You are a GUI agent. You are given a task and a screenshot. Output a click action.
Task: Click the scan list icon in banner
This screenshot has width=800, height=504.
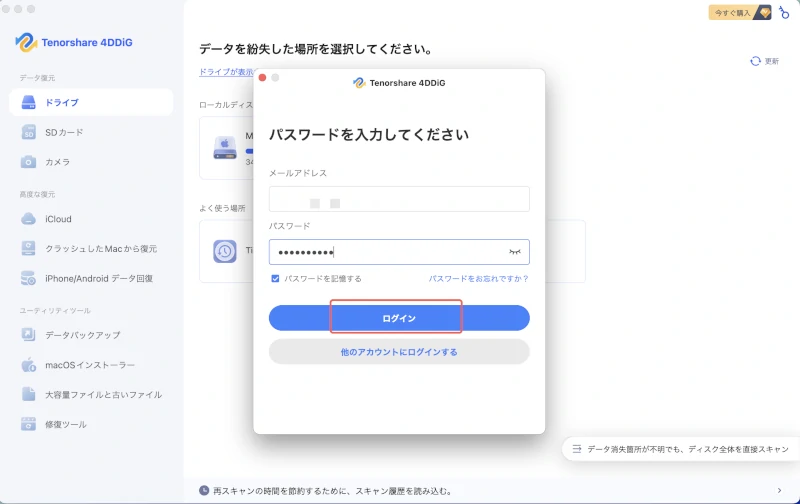coord(577,449)
